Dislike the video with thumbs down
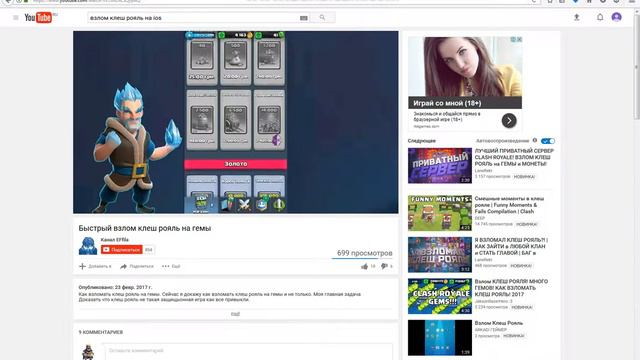This screenshot has height=360, width=640. [384, 266]
